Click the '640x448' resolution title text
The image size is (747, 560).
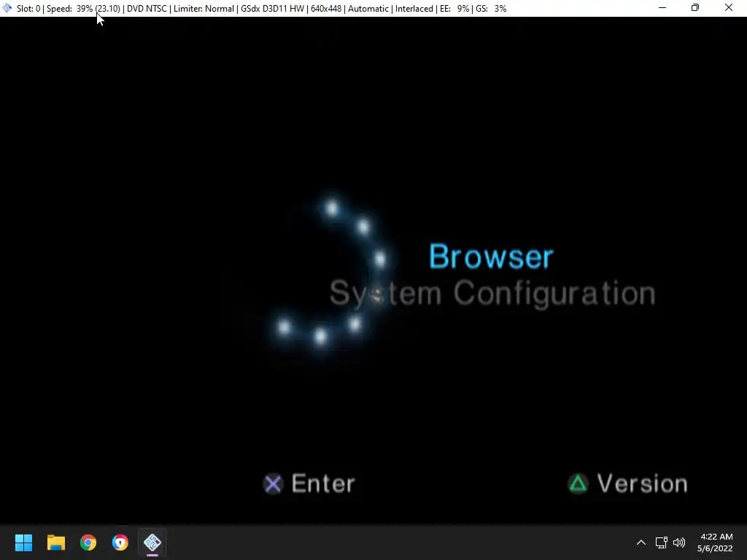tap(326, 9)
